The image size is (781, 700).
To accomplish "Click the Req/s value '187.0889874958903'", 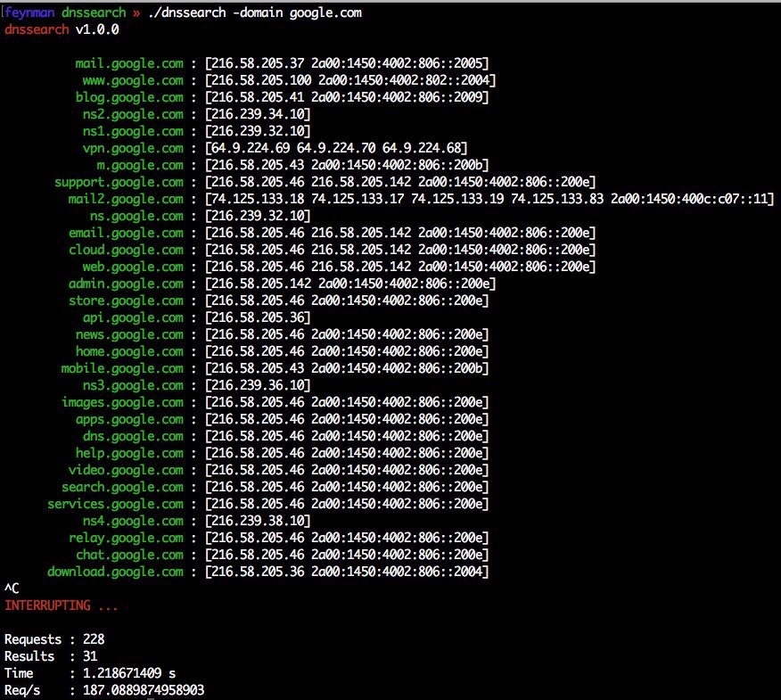I will coord(144,690).
